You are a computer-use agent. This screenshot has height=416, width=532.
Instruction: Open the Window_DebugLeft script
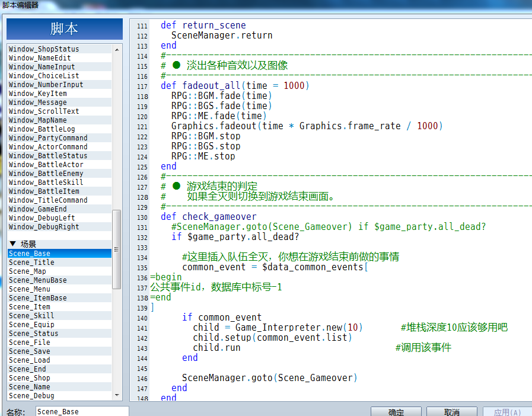(x=59, y=217)
